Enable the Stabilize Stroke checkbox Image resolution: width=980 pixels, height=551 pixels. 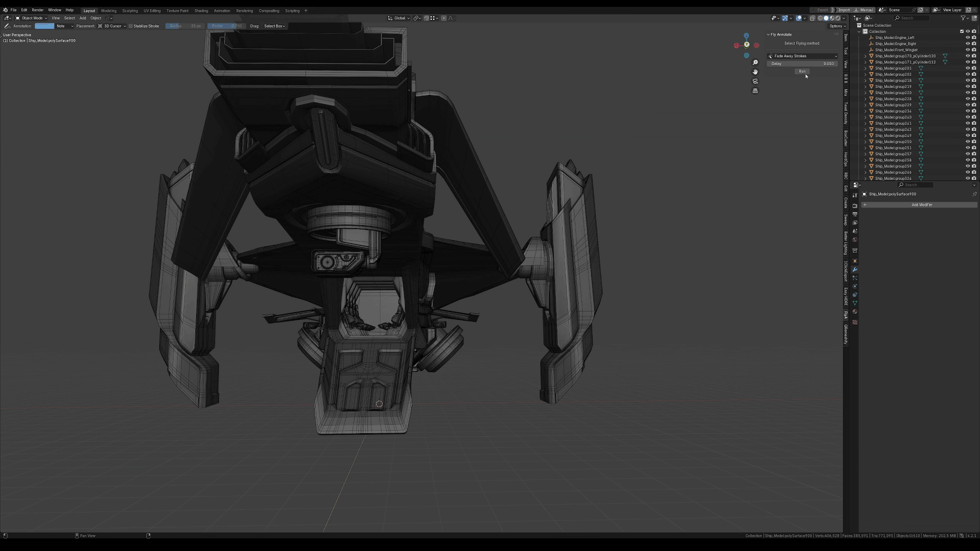(131, 26)
